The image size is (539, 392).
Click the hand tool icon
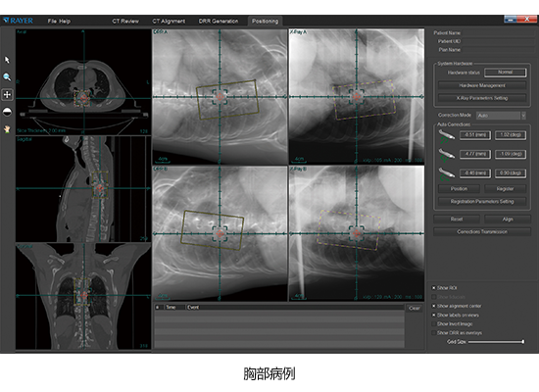(x=7, y=129)
